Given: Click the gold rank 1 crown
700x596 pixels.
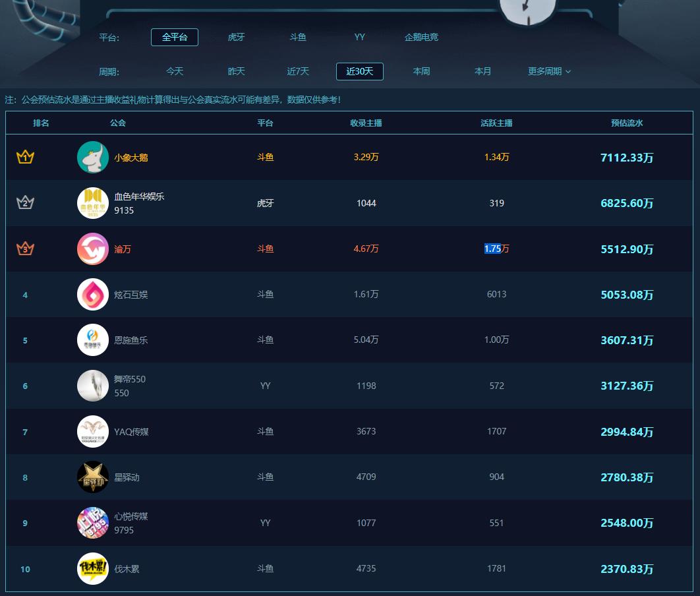Looking at the screenshot, I should click(25, 157).
